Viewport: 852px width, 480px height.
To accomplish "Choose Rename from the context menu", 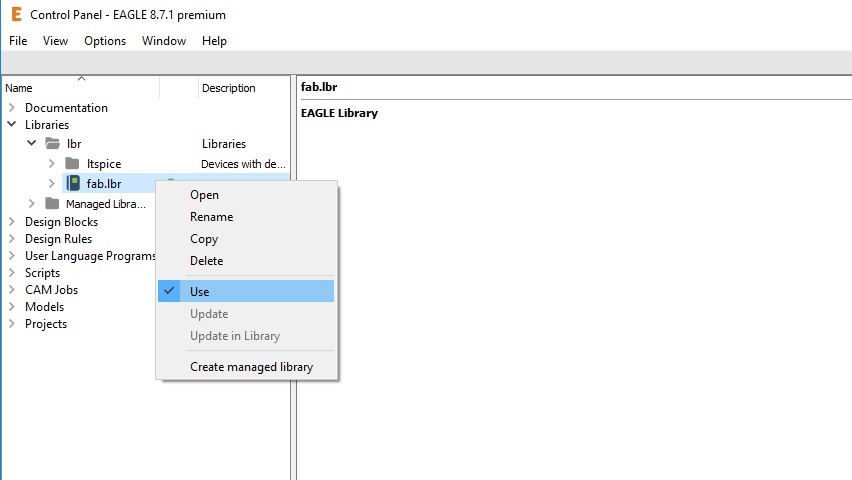I will tap(246, 216).
